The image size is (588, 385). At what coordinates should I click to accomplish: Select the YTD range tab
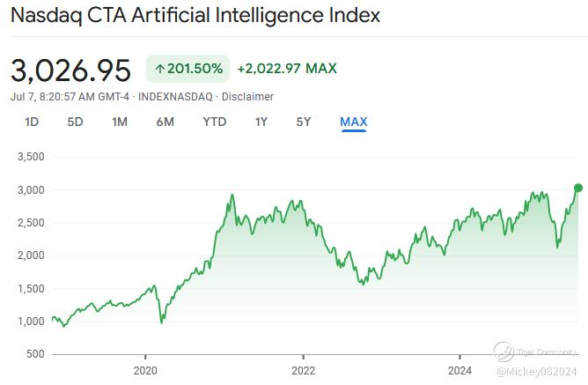[215, 122]
